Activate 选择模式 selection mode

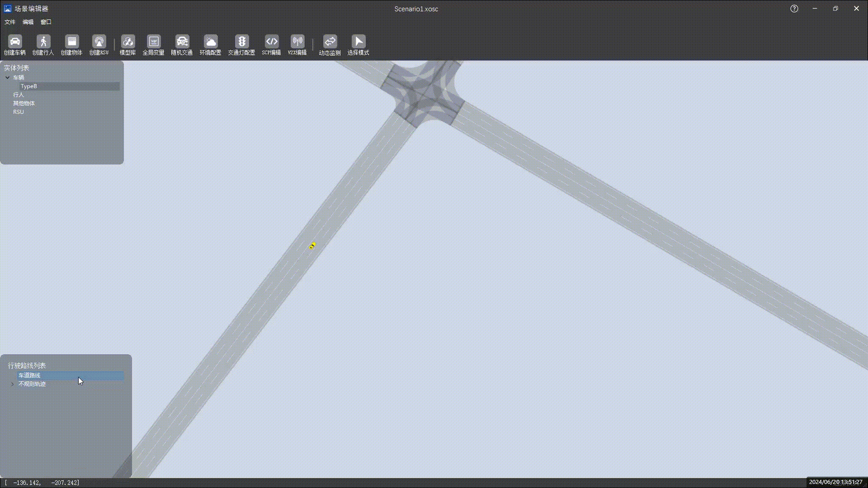coord(358,42)
